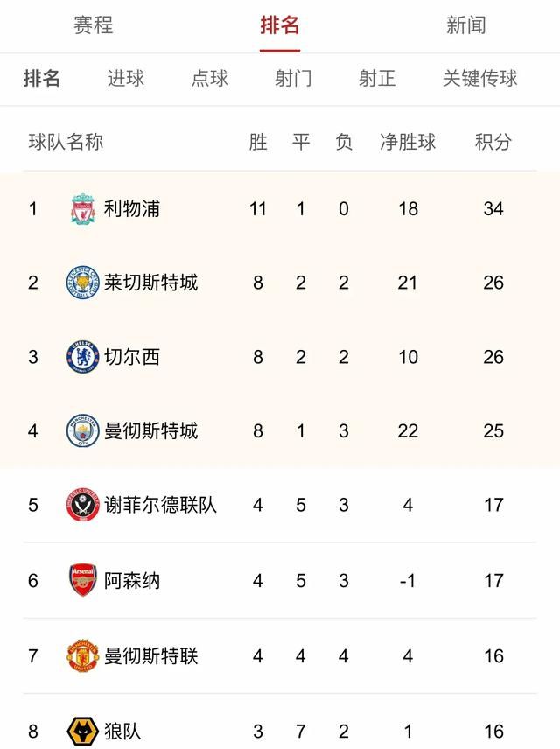Open the 利物浦 team name link
Screen dimensions: 560x749
(132, 209)
